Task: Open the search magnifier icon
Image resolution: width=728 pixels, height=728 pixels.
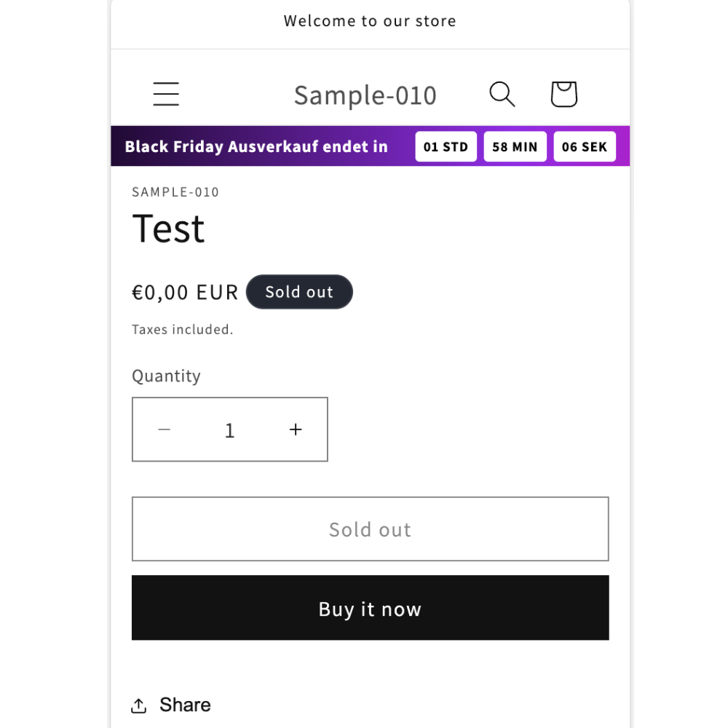Action: click(502, 94)
